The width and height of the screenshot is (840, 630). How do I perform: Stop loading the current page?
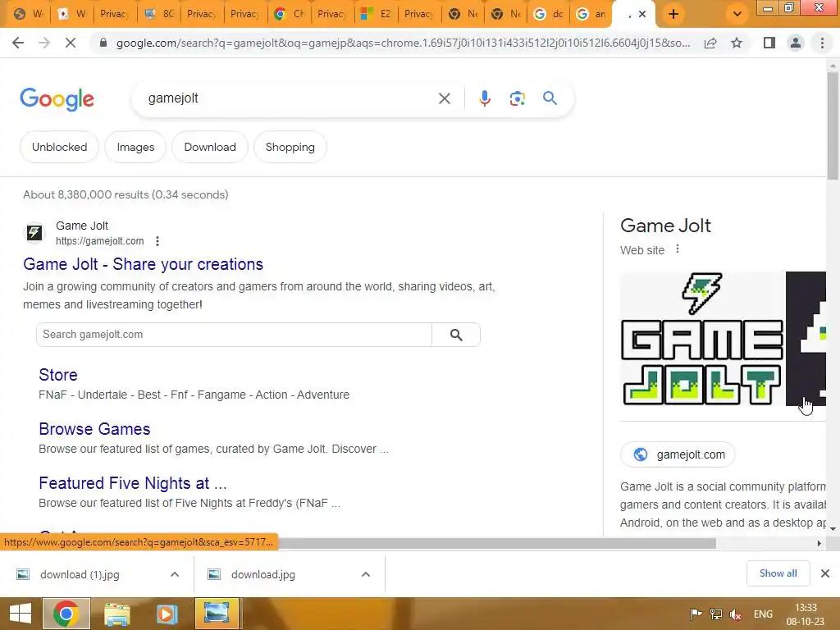pos(71,43)
